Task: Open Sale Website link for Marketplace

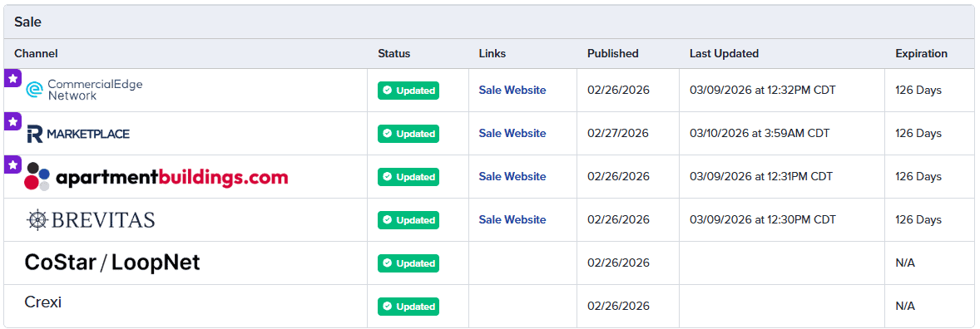Action: coord(512,133)
